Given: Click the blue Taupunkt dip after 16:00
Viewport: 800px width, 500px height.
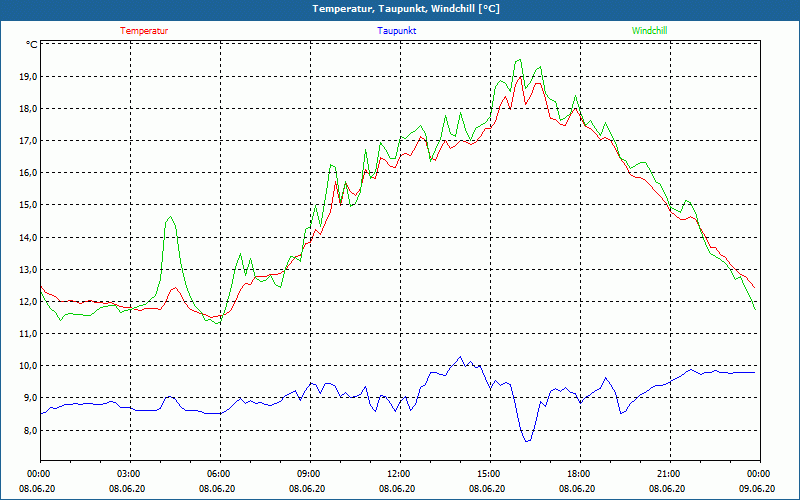Looking at the screenshot, I should (x=528, y=441).
